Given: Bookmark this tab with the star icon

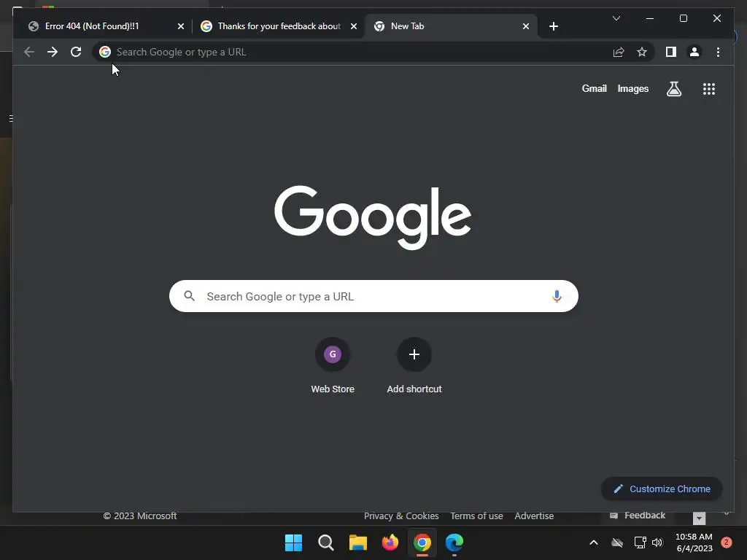Looking at the screenshot, I should 642,52.
